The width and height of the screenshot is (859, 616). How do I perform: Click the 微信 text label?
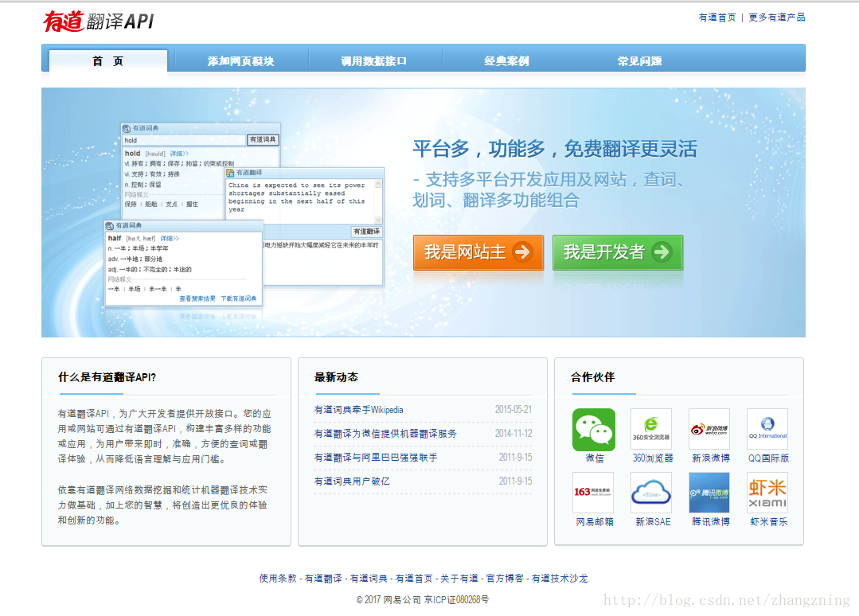595,458
